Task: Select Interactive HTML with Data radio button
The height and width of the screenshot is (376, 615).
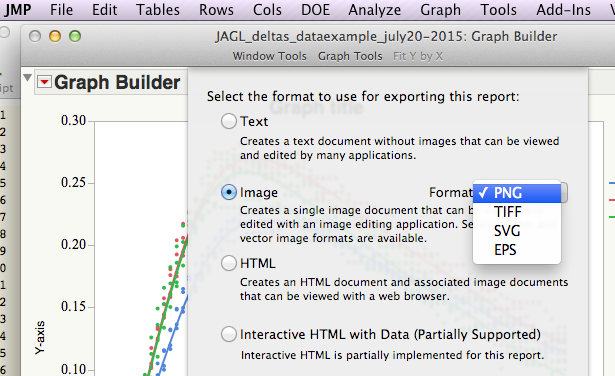Action: click(x=229, y=334)
